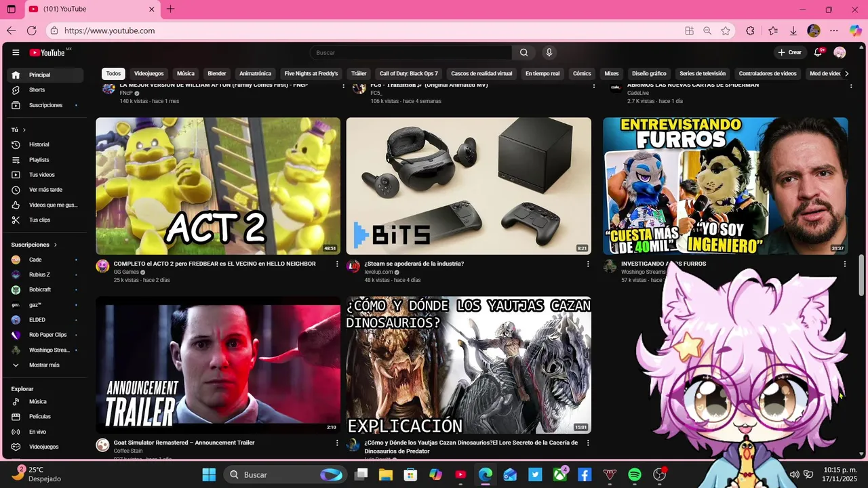Open Películas under Explorar
868x488 pixels.
click(45, 417)
